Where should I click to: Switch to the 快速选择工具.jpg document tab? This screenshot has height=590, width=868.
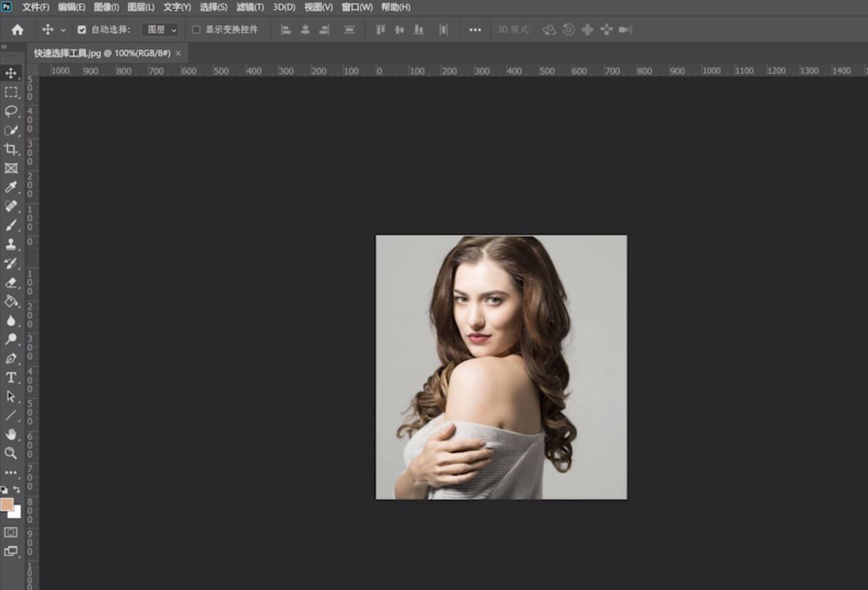(x=102, y=53)
